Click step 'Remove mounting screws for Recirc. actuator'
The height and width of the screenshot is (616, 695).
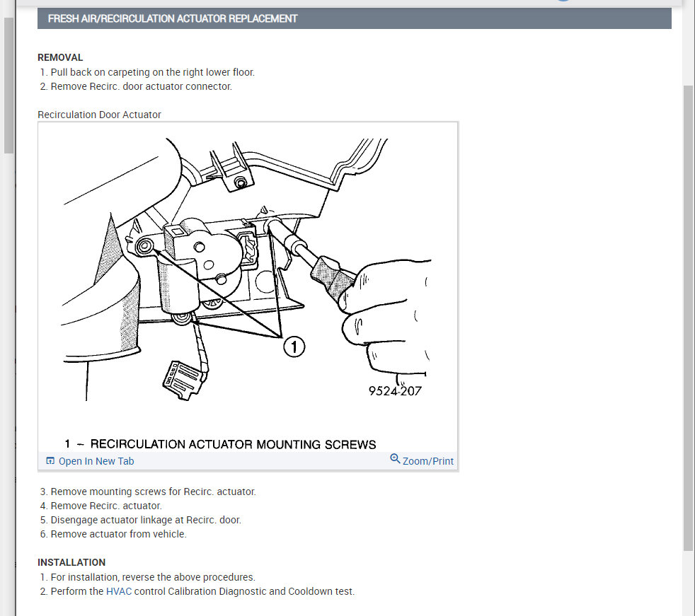click(x=154, y=492)
